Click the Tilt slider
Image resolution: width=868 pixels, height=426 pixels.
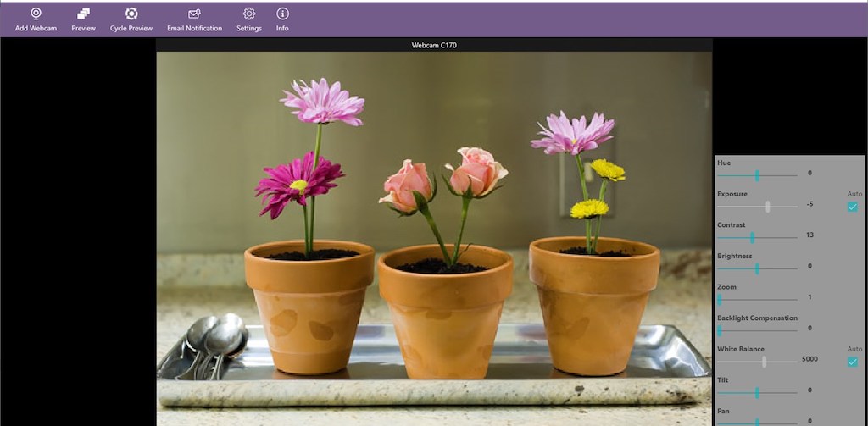coord(757,393)
